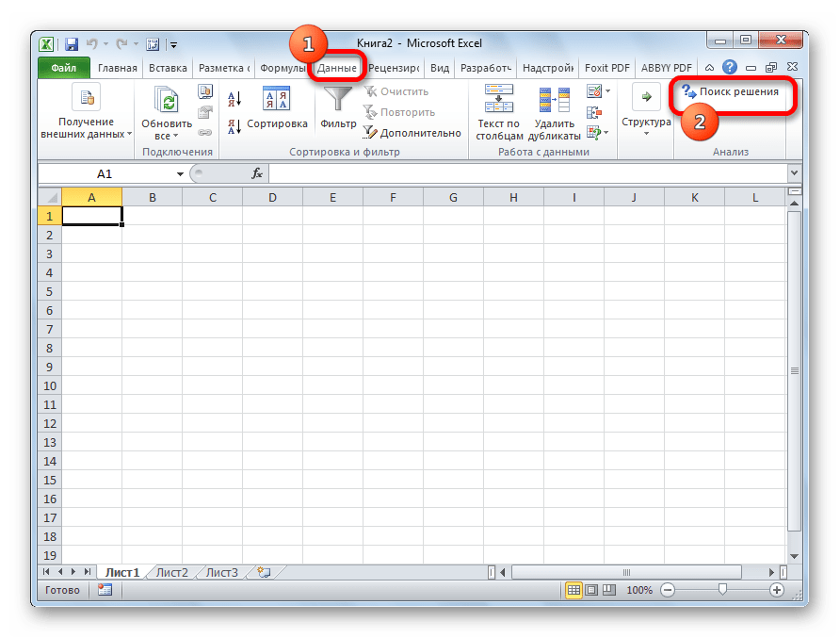Switch to the ABBYY PDF tab
This screenshot has height=638, width=840.
point(667,68)
